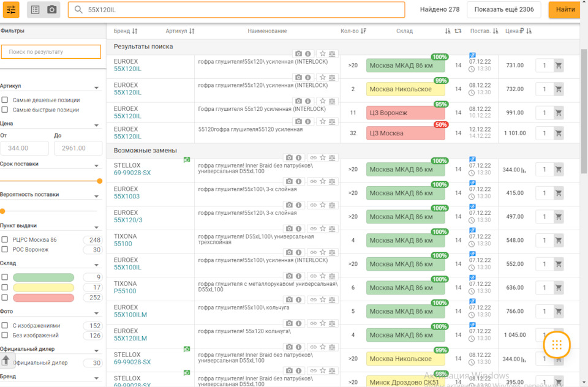Click the 'Срок поставки' slider handle
The image size is (588, 387).
point(100,181)
